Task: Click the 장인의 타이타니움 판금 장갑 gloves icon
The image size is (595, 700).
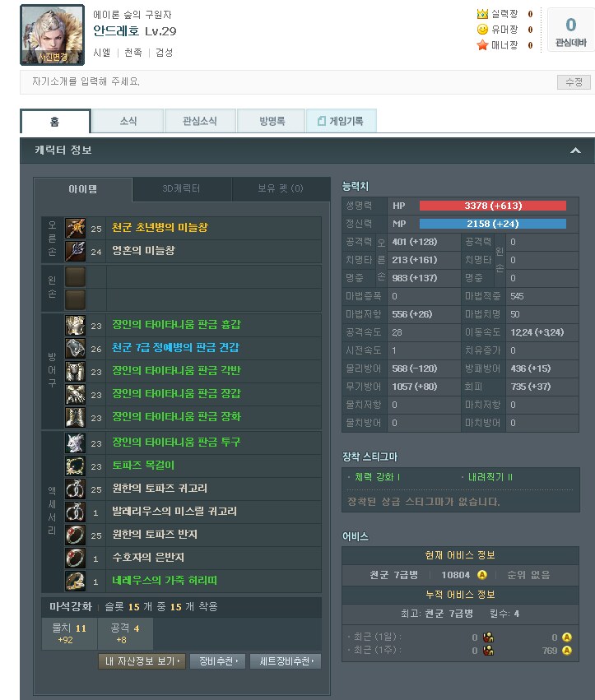Action: click(x=75, y=394)
